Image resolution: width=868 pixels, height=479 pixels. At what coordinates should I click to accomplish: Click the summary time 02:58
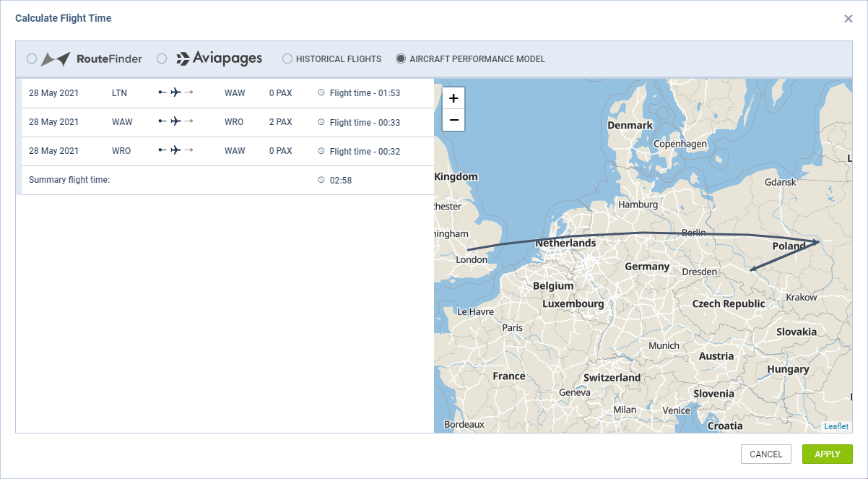click(341, 180)
